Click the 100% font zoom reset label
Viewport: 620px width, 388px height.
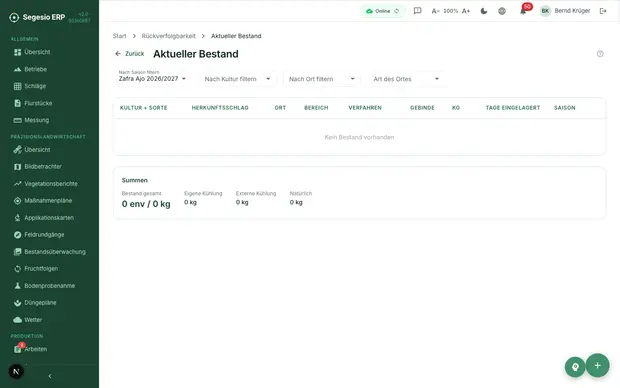click(450, 11)
